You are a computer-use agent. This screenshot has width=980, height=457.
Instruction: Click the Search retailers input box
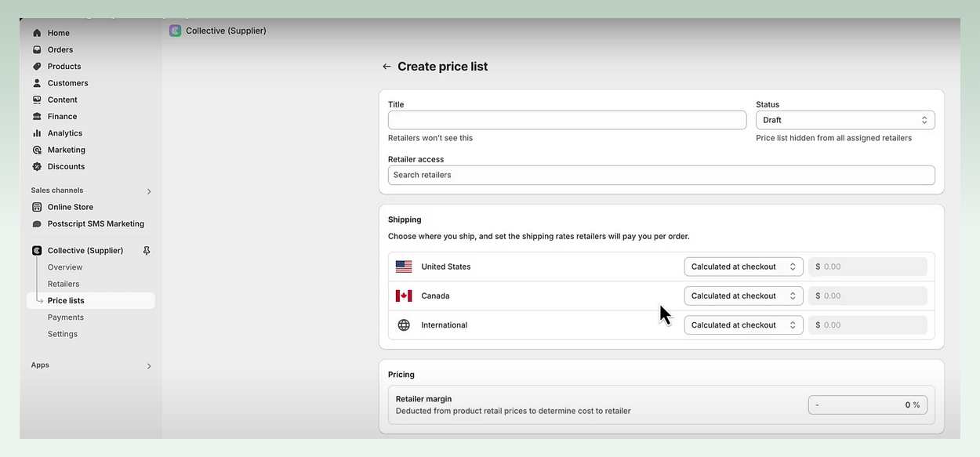click(661, 174)
